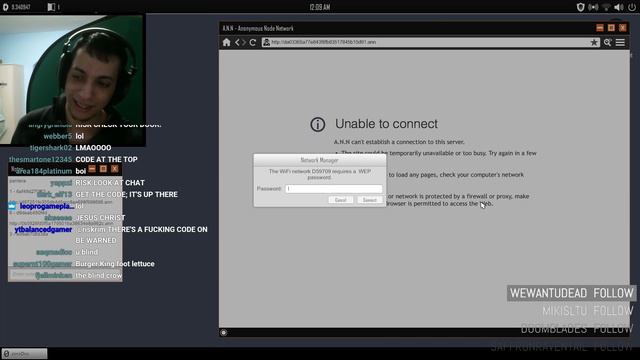Open the shield icon in top bar
The width and height of the screenshot is (640, 360).
coord(580,7)
